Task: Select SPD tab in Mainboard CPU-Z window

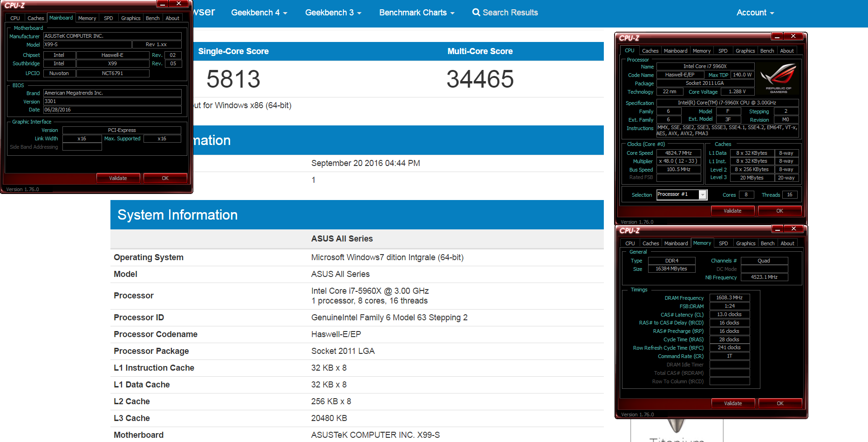Action: [108, 18]
